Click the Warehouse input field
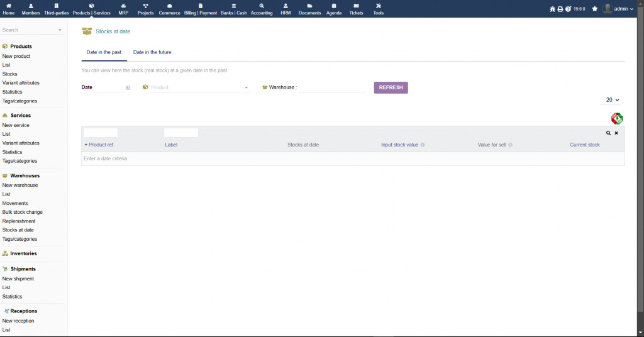 click(x=331, y=87)
